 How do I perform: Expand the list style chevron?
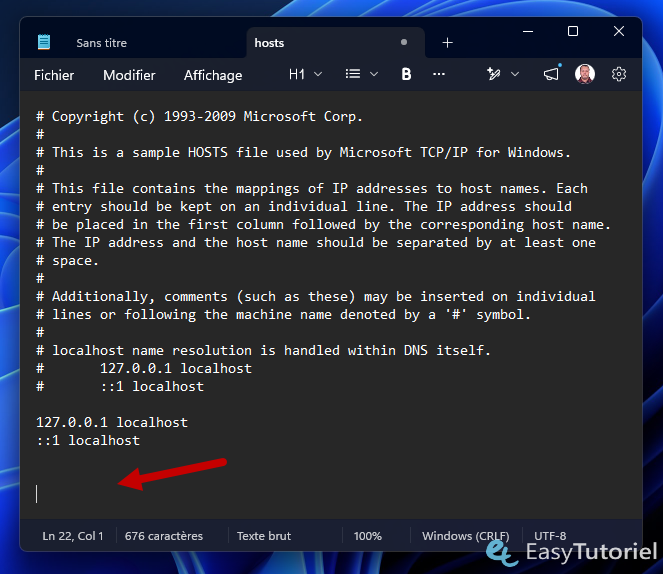(374, 74)
